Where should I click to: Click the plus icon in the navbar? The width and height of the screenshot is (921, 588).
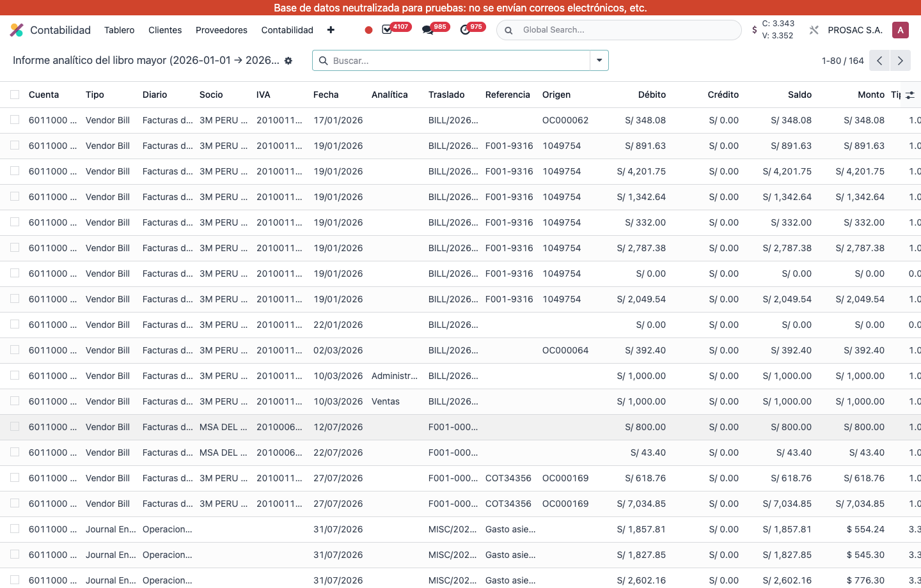pos(331,30)
